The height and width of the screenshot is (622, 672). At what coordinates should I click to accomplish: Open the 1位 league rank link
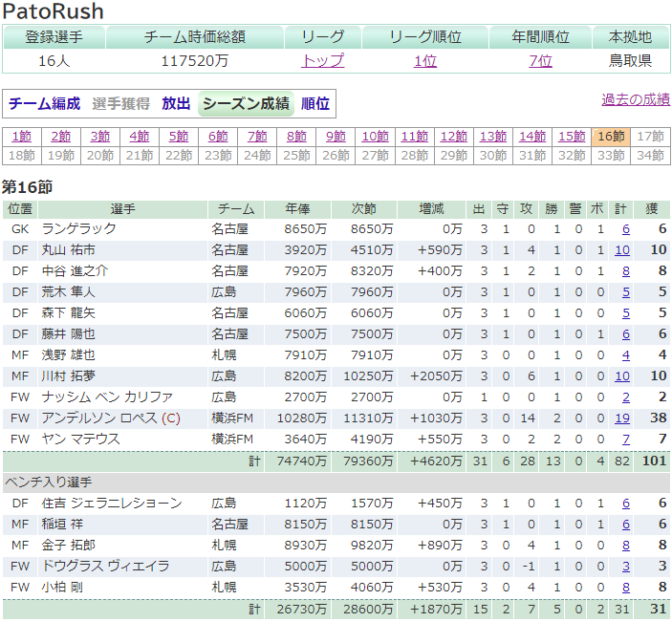425,61
